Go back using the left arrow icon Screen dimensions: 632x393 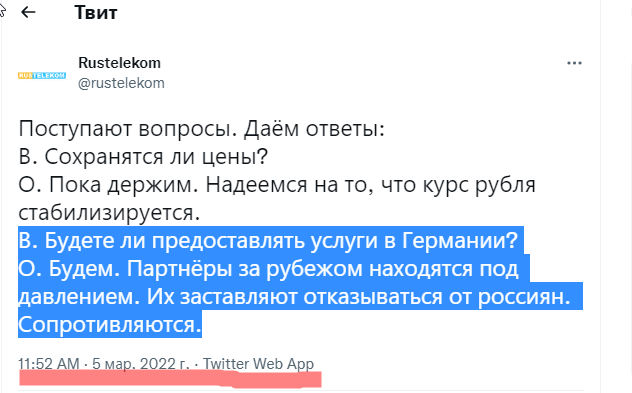[28, 12]
